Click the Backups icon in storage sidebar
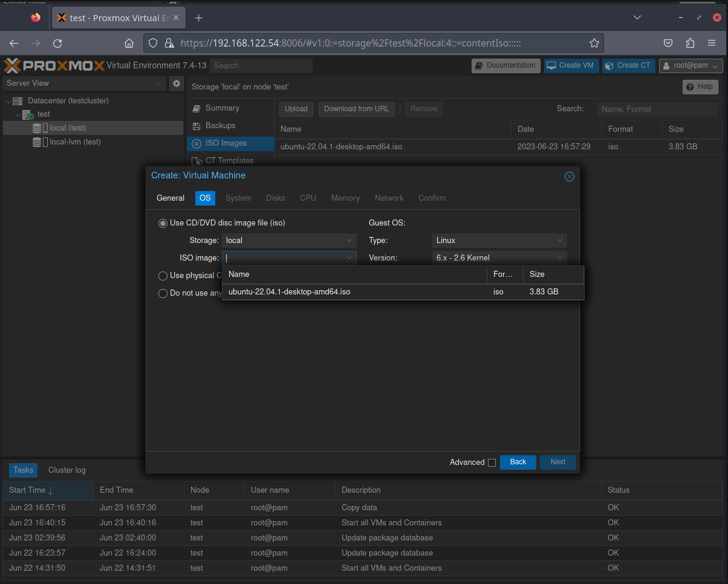The width and height of the screenshot is (728, 584). pos(196,125)
